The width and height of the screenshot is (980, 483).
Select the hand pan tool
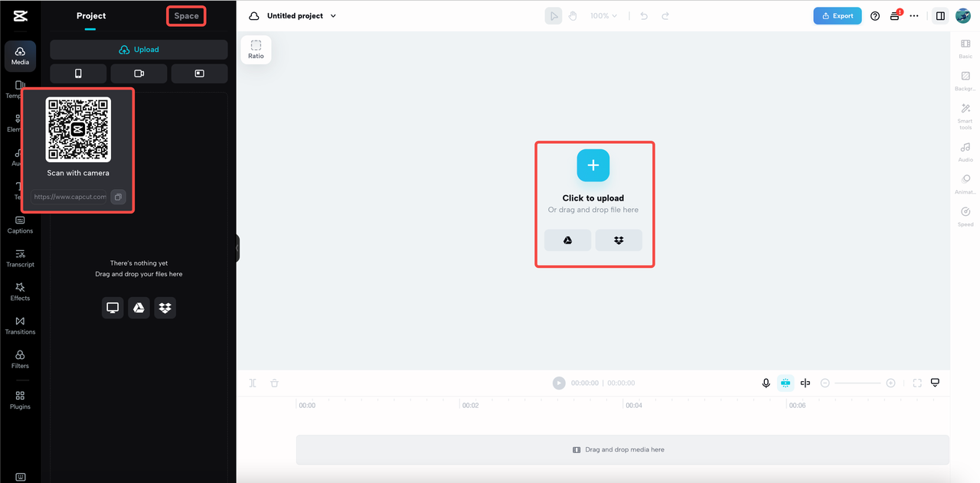pos(573,16)
